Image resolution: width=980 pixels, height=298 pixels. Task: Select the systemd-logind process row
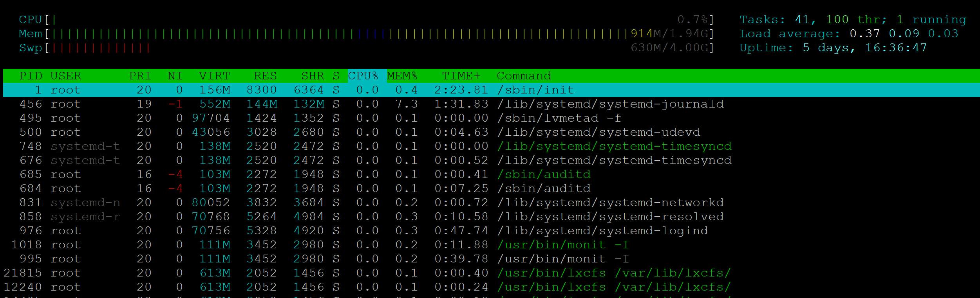tap(492, 231)
